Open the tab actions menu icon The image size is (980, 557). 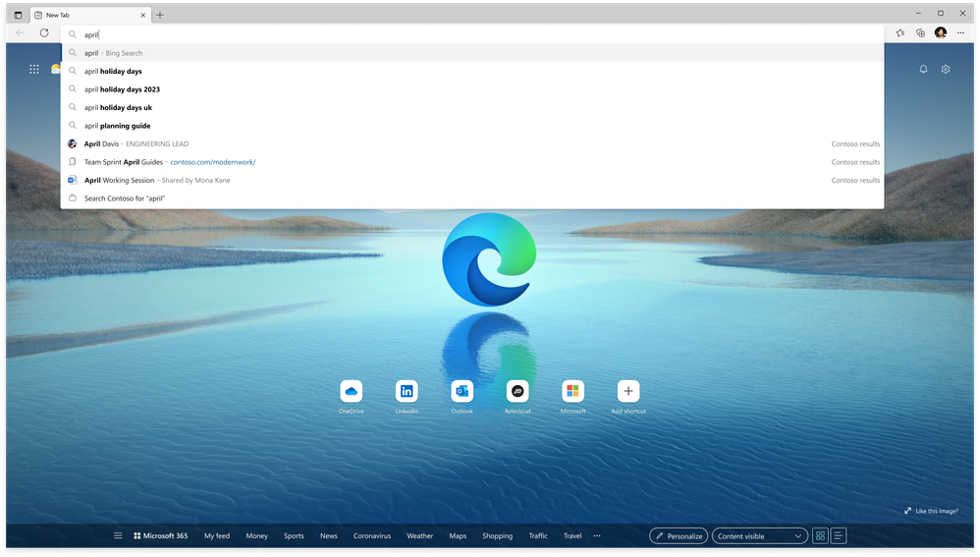(18, 15)
